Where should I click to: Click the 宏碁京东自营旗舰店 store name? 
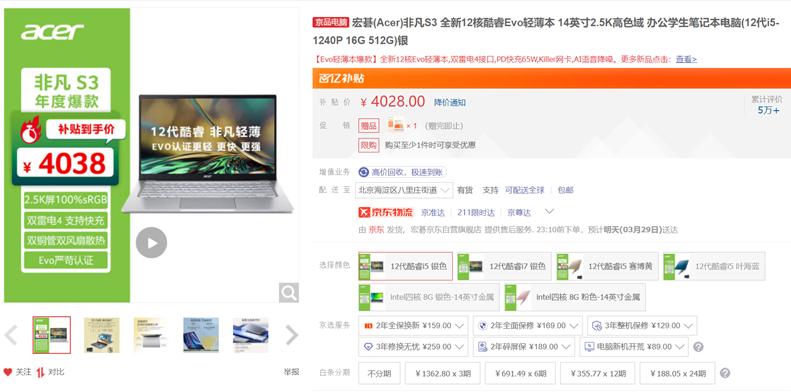[446, 230]
